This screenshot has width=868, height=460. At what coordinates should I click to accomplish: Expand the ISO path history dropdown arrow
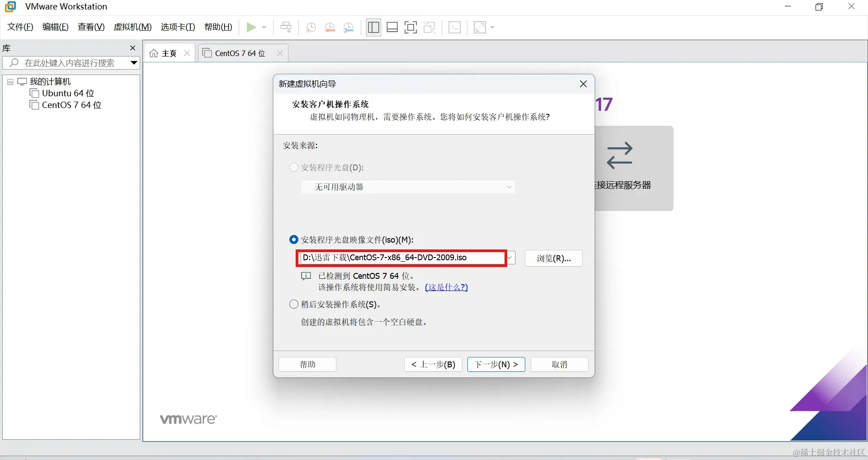(510, 258)
